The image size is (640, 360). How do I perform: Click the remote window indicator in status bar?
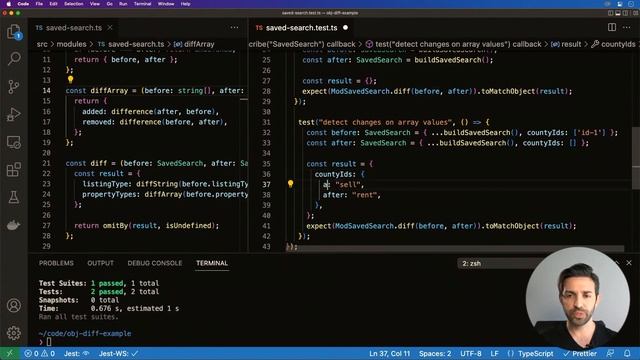(9, 353)
